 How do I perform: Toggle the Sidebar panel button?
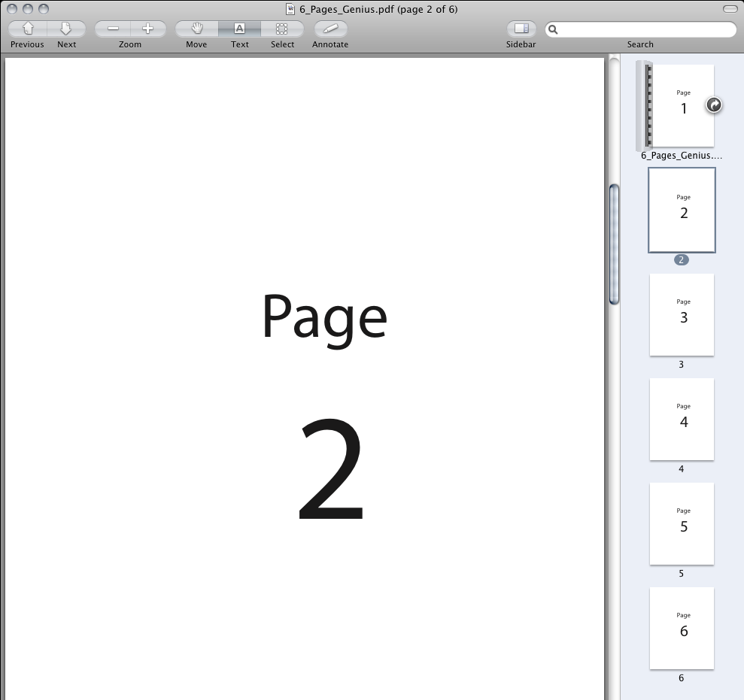point(521,29)
